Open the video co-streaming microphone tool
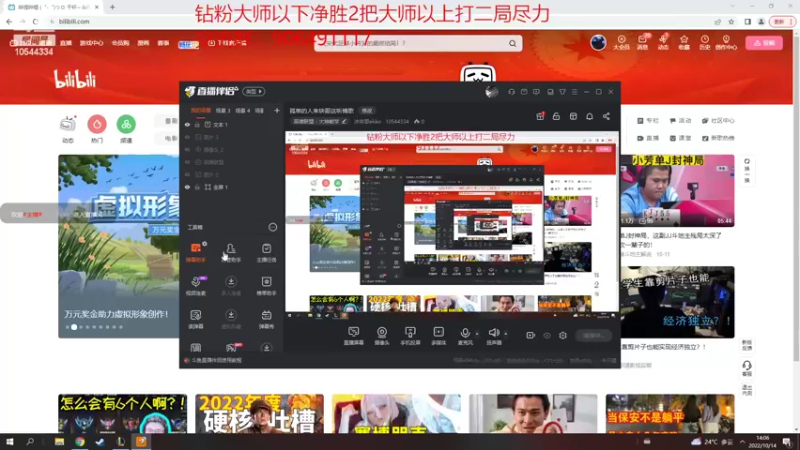This screenshot has height=450, width=800. 195,286
